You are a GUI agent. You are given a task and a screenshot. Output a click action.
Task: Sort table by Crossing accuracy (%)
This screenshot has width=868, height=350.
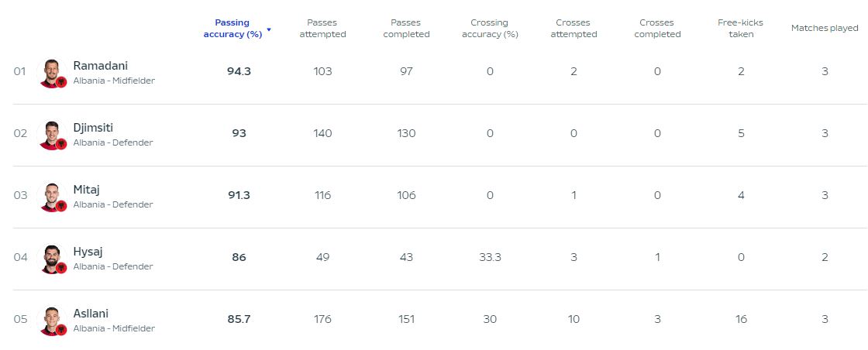pyautogui.click(x=489, y=28)
